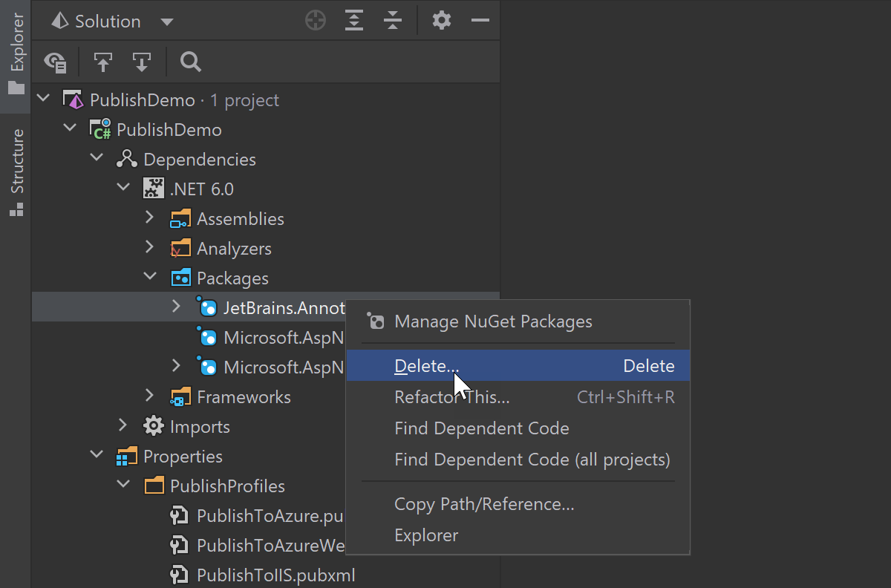Expand the Assemblies folder

click(149, 218)
